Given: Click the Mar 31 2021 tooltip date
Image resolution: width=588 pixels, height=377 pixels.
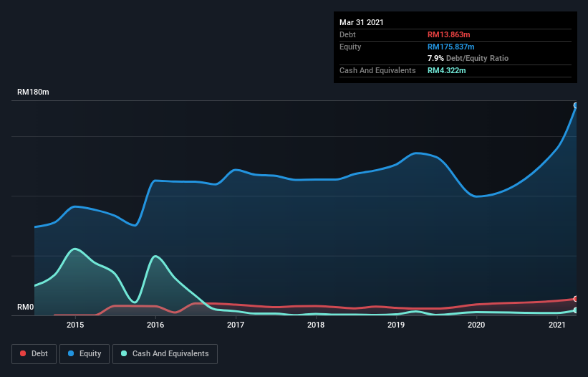Looking at the screenshot, I should [362, 22].
